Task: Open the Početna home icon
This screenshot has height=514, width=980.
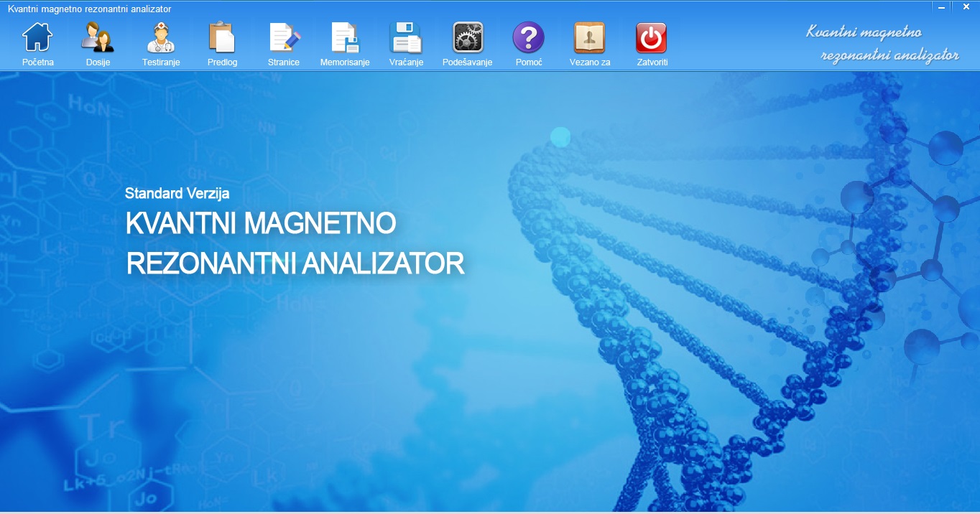Action: coord(37,37)
